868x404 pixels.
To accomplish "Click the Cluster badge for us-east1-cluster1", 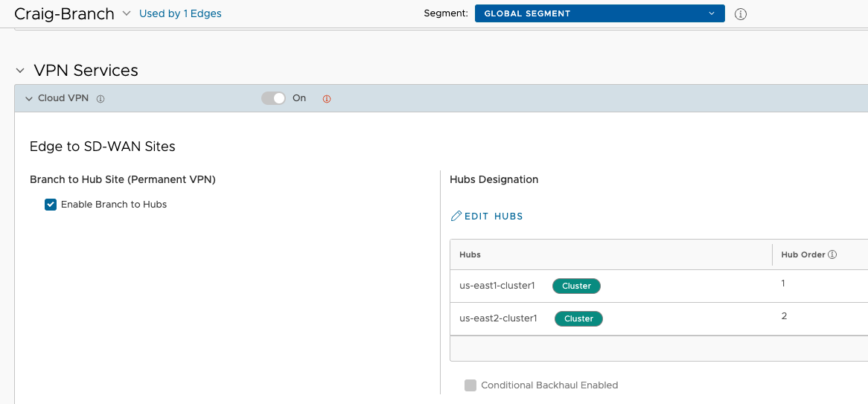I will 576,286.
